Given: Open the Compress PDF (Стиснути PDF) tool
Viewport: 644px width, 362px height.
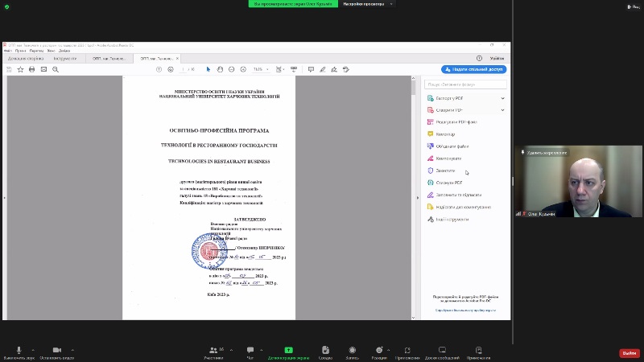Looking at the screenshot, I should click(x=448, y=183).
